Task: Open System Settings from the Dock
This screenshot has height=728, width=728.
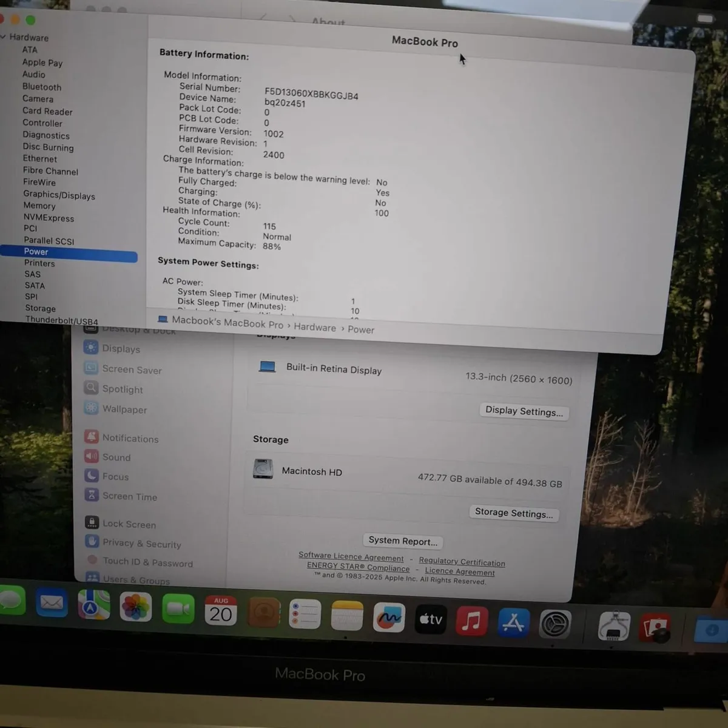Action: coord(555,625)
